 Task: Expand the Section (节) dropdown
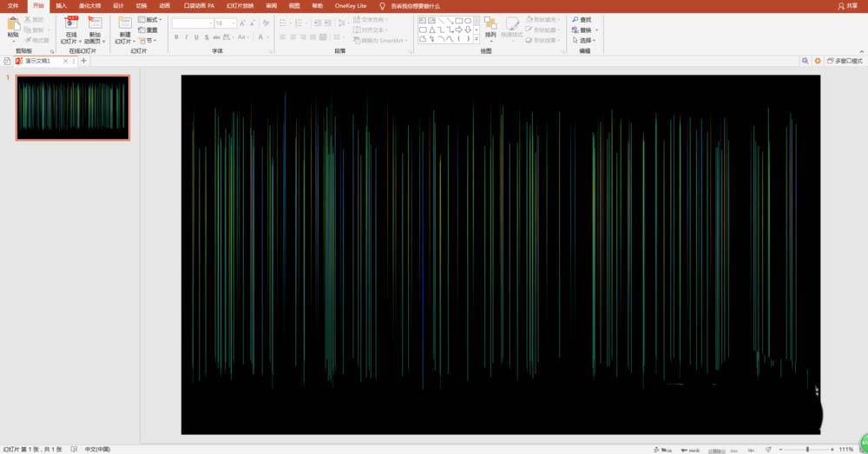pos(148,40)
